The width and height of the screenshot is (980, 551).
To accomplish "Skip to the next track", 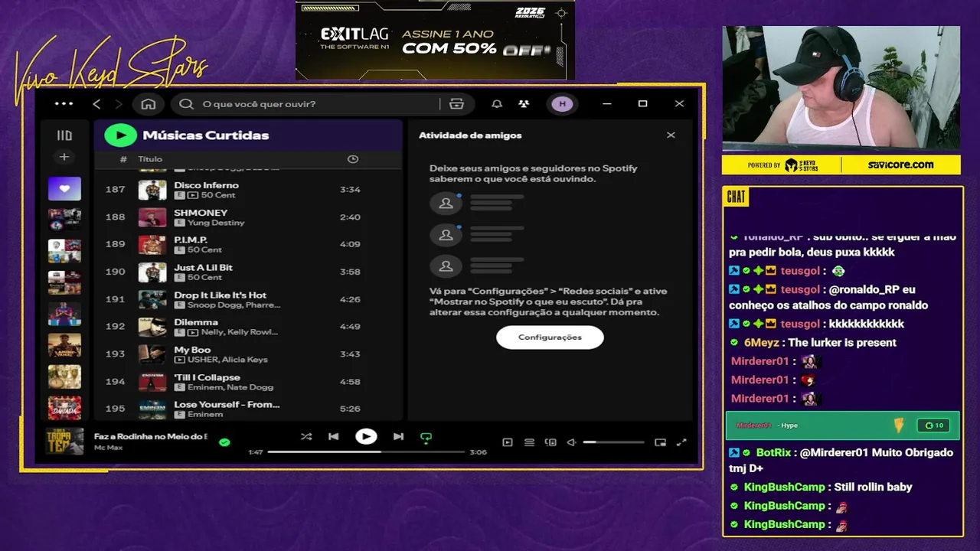I will tap(398, 437).
